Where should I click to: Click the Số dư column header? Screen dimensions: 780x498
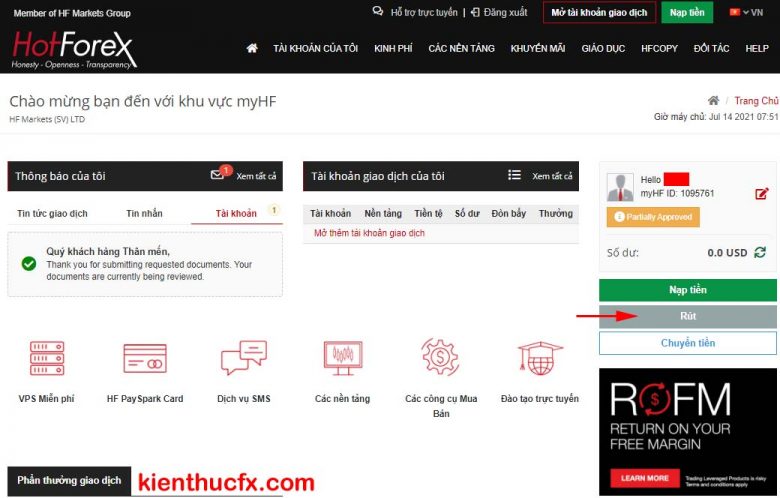467,213
